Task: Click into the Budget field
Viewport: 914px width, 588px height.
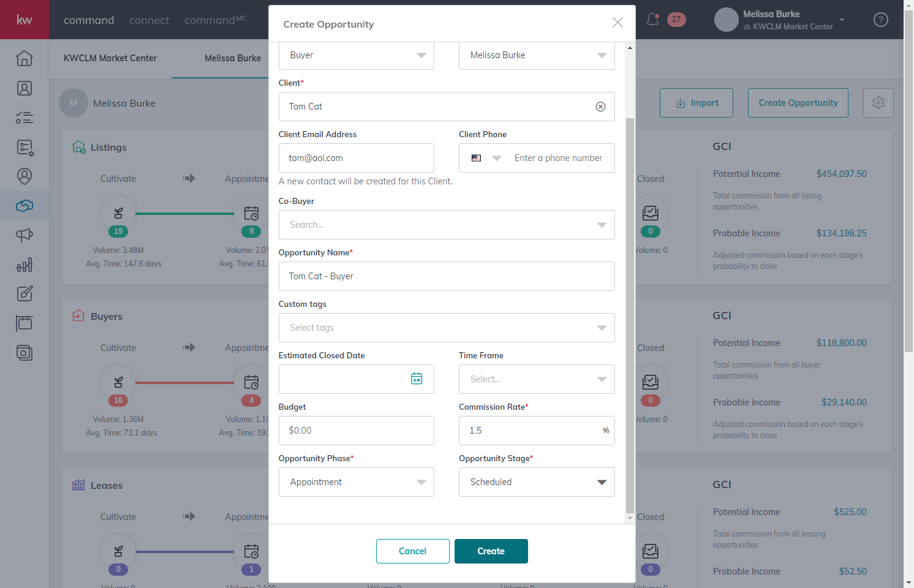Action: (357, 431)
